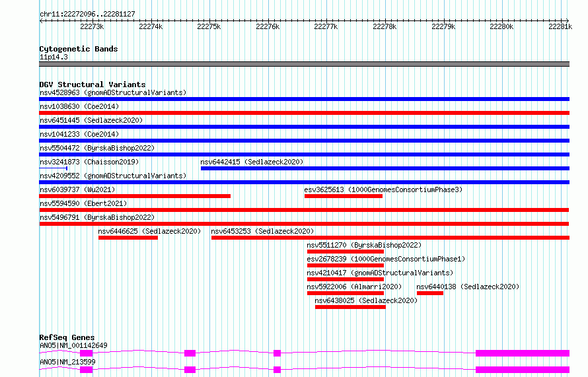This screenshot has height=377, width=588.
Task: Click the nsv4528963 gnomADStructuralVariants label
Action: pos(113,92)
